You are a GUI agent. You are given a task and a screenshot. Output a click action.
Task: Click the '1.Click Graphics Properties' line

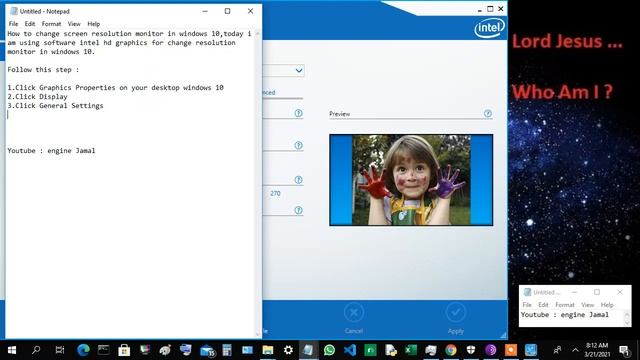click(116, 88)
